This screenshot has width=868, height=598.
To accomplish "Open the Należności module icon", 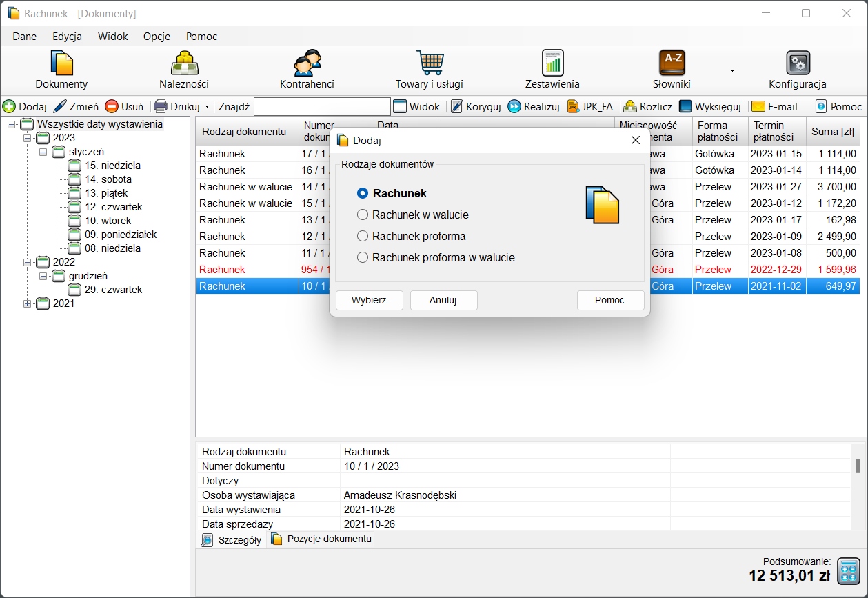I will 184,63.
